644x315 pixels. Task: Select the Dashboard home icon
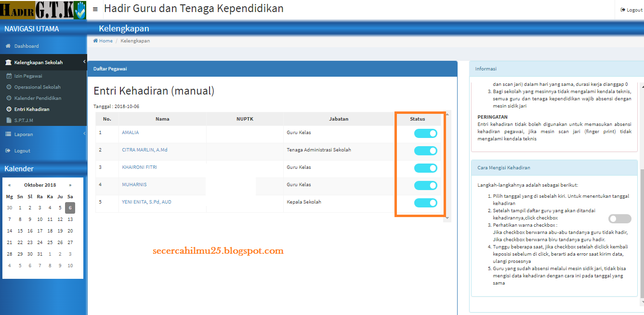7,46
